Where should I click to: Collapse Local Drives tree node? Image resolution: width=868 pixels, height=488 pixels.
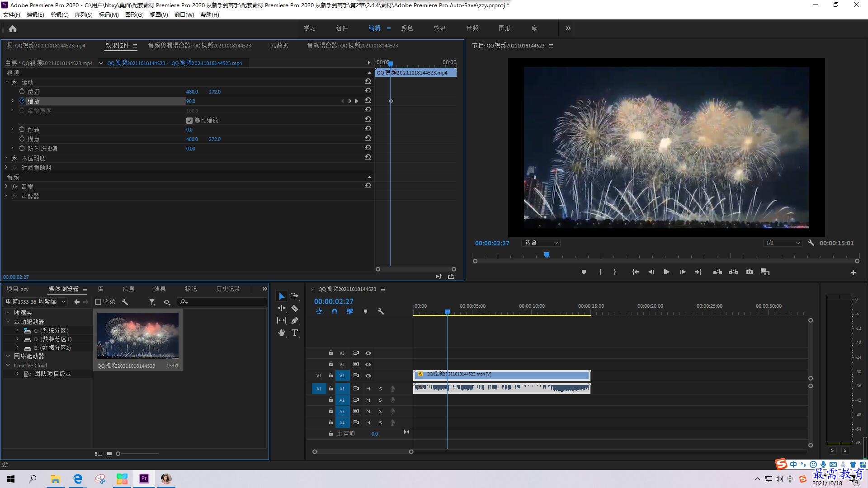[x=8, y=322]
